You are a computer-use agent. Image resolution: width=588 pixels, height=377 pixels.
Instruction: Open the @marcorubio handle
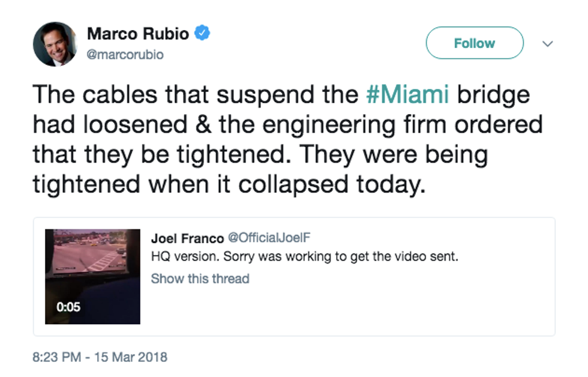click(125, 55)
